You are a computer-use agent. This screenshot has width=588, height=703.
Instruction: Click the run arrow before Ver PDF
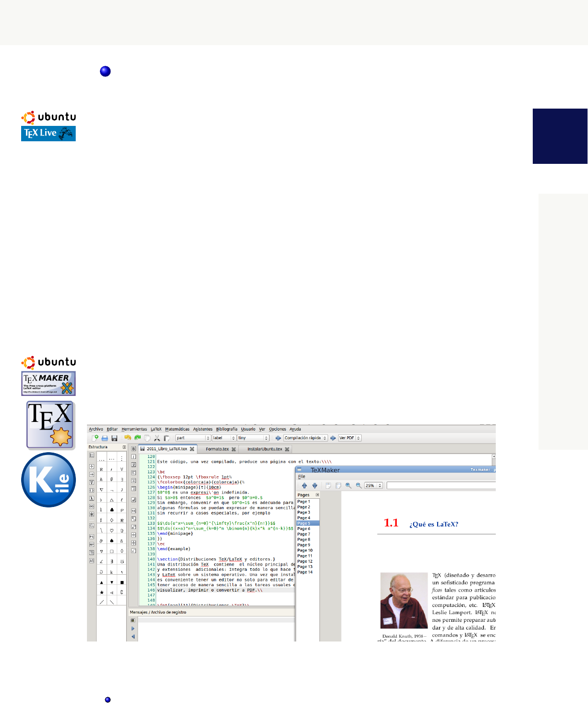tap(333, 438)
